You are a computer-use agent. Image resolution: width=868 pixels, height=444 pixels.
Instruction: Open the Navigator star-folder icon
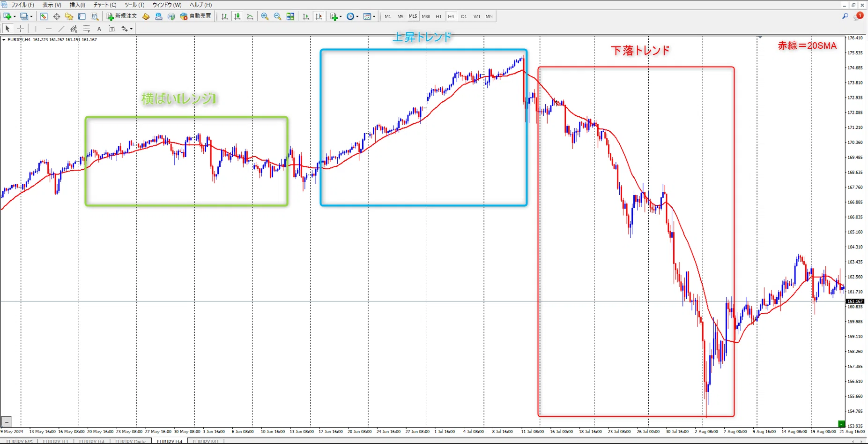click(69, 16)
